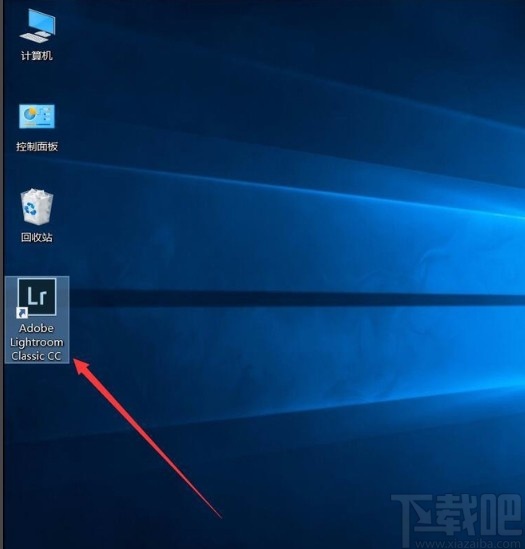Click the 回收站 label text
The height and width of the screenshot is (549, 525).
tap(37, 237)
